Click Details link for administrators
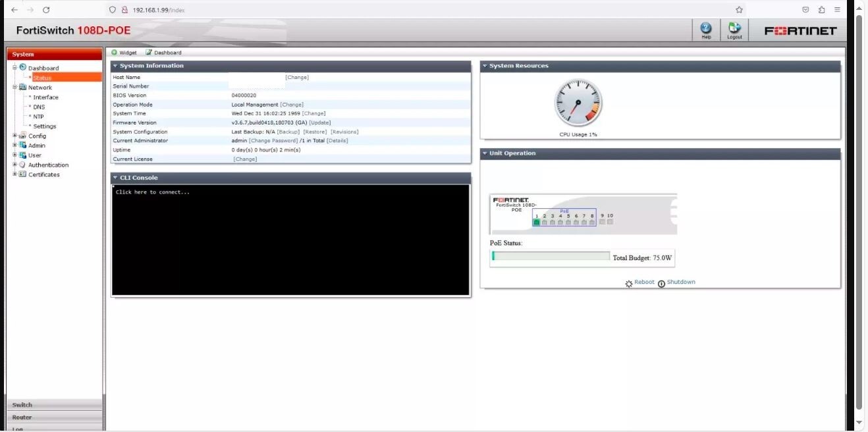Screen dimensions: 868x432 tap(337, 140)
